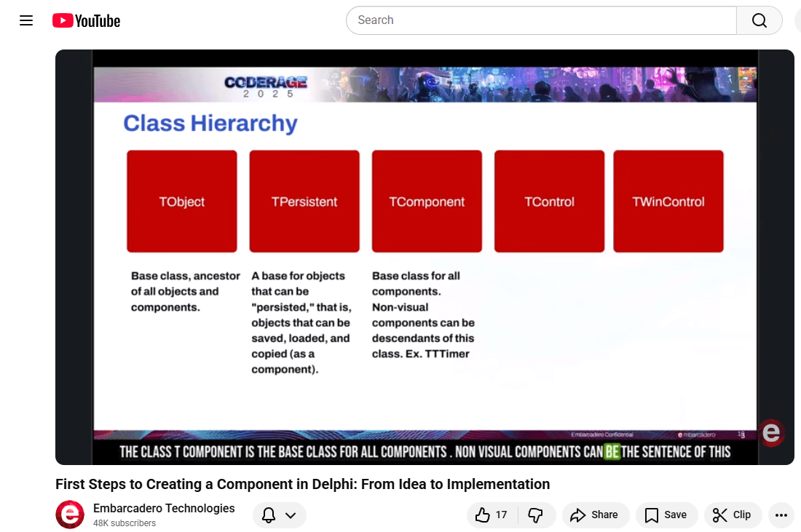Share this video
Screen dimensions: 801x532
596,515
